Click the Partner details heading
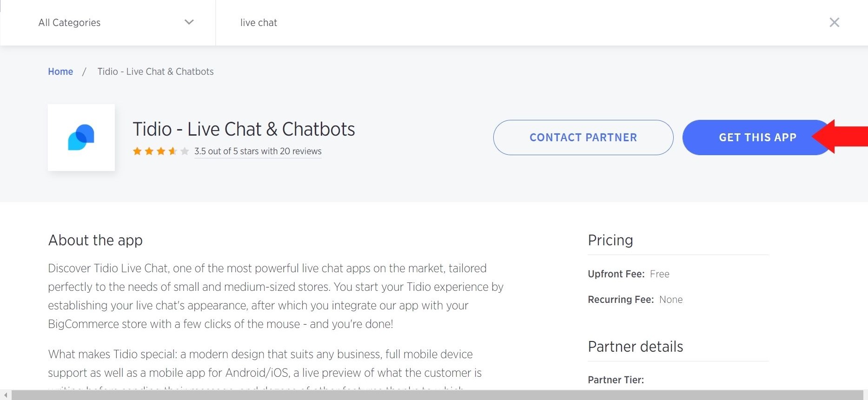868x400 pixels. 635,347
